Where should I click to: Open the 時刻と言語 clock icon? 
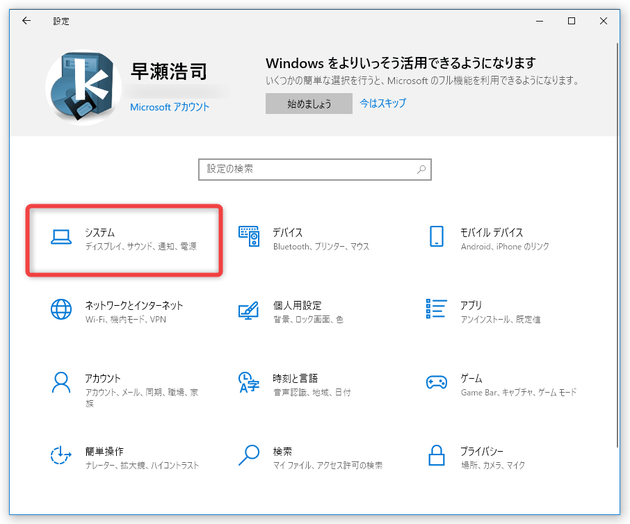(249, 382)
